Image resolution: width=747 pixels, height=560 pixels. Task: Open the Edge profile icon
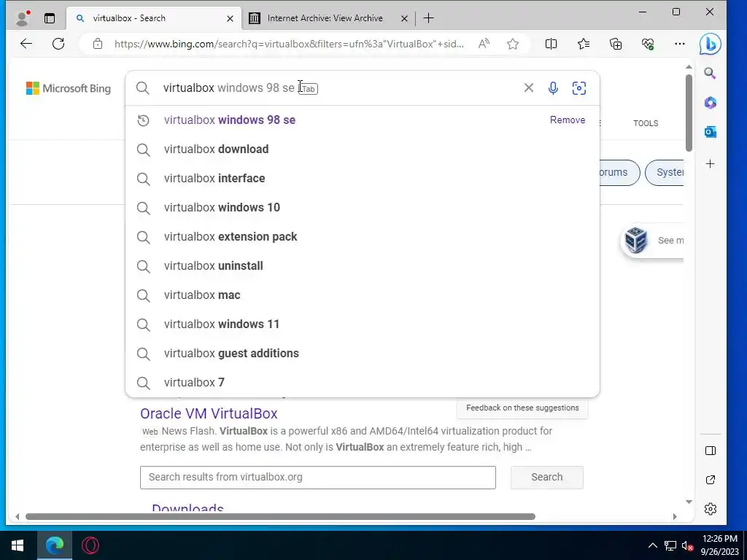(x=23, y=18)
